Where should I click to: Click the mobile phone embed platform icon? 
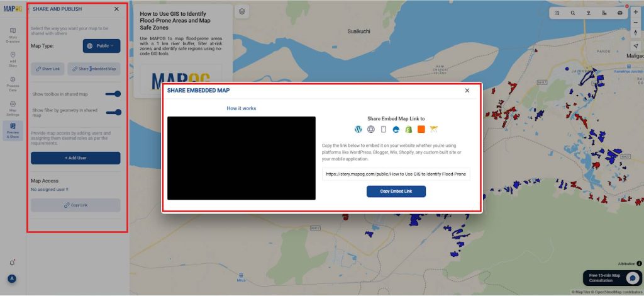point(383,129)
